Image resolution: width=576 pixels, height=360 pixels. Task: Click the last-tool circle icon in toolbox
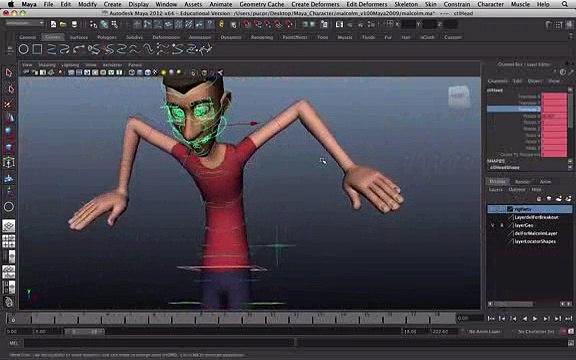[x=9, y=206]
